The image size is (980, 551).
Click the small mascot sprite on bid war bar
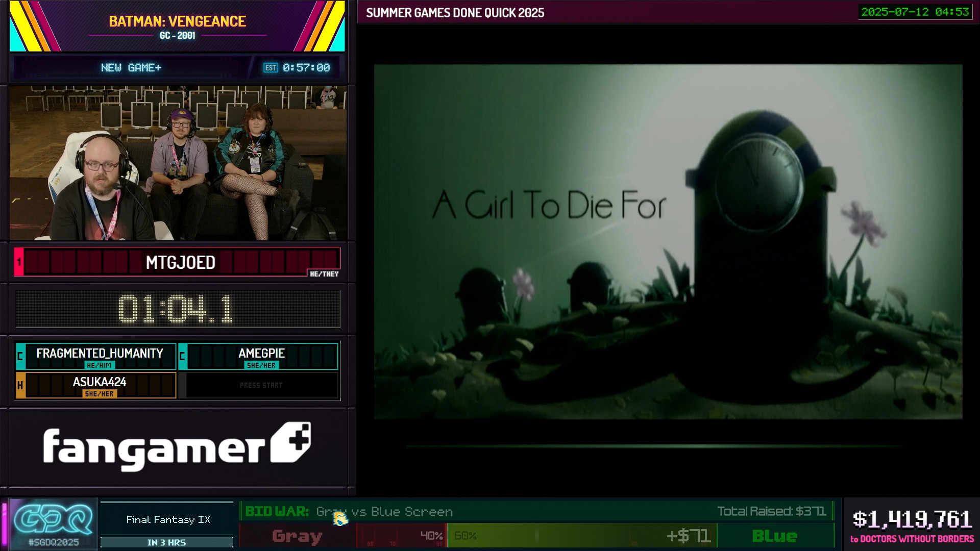coord(340,519)
